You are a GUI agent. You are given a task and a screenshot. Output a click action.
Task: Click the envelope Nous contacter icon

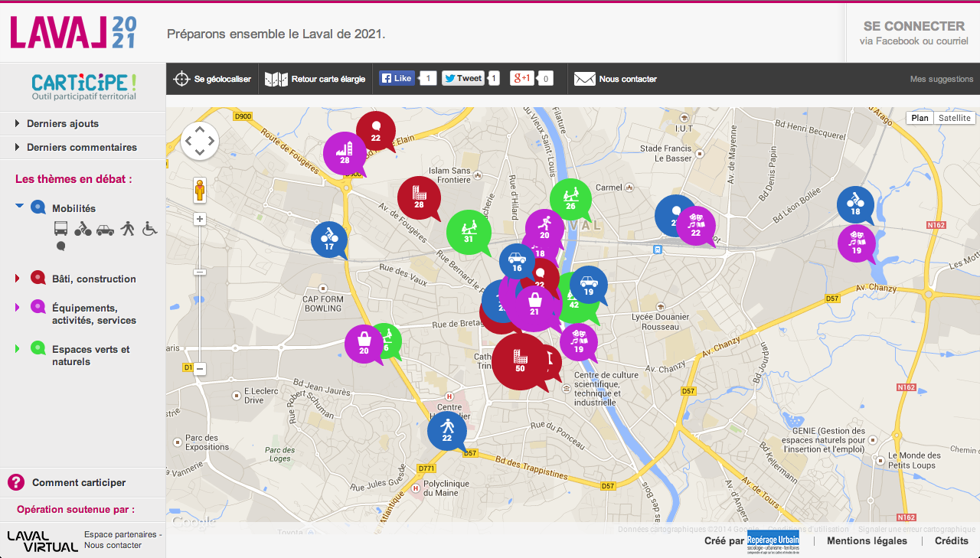[x=585, y=79]
